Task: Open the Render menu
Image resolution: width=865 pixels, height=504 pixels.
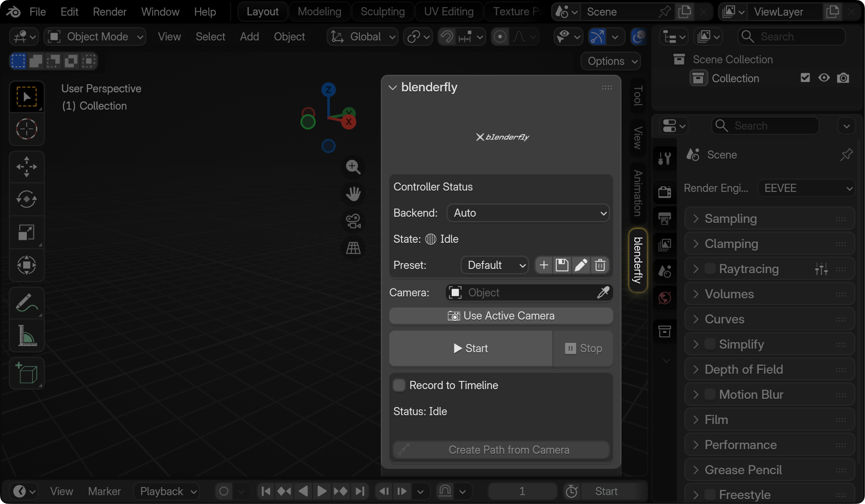Action: click(109, 11)
